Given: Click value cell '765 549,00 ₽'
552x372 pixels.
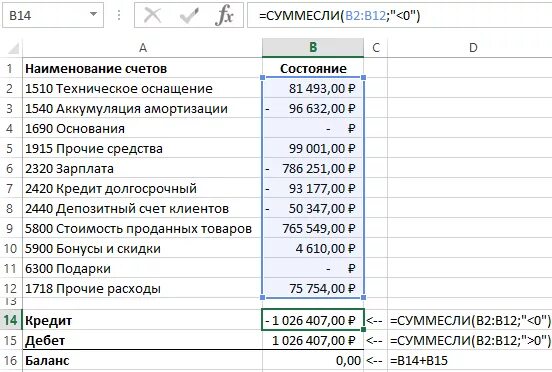Looking at the screenshot, I should (x=313, y=229).
